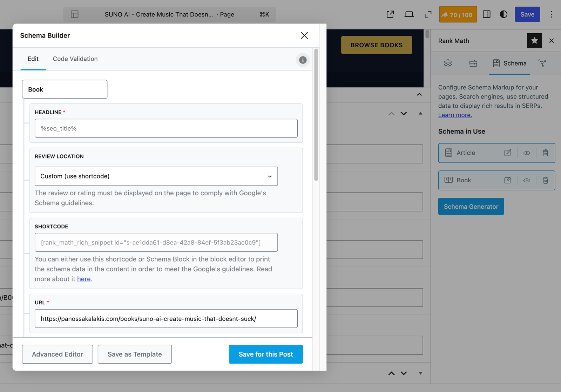Click the schema info icon
Image resolution: width=561 pixels, height=392 pixels.
(303, 60)
